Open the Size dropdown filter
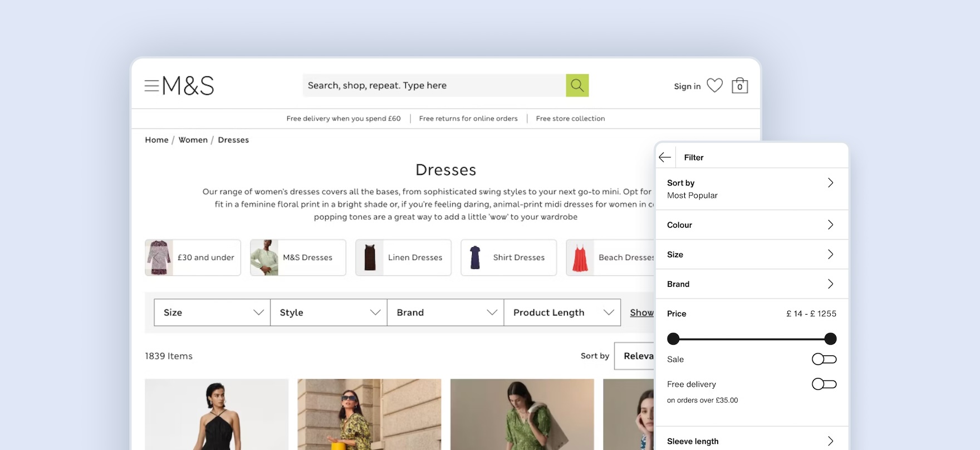Viewport: 980px width, 450px height. pyautogui.click(x=212, y=312)
